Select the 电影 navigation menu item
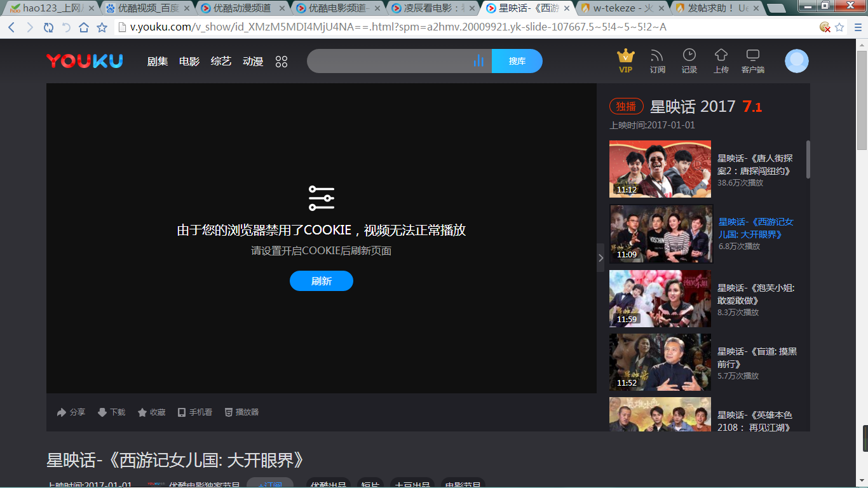Screen dimensions: 868x488 [189, 62]
